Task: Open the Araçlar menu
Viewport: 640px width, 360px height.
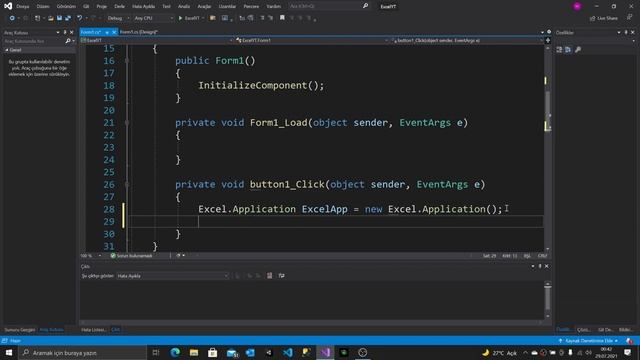Action: pyautogui.click(x=204, y=7)
